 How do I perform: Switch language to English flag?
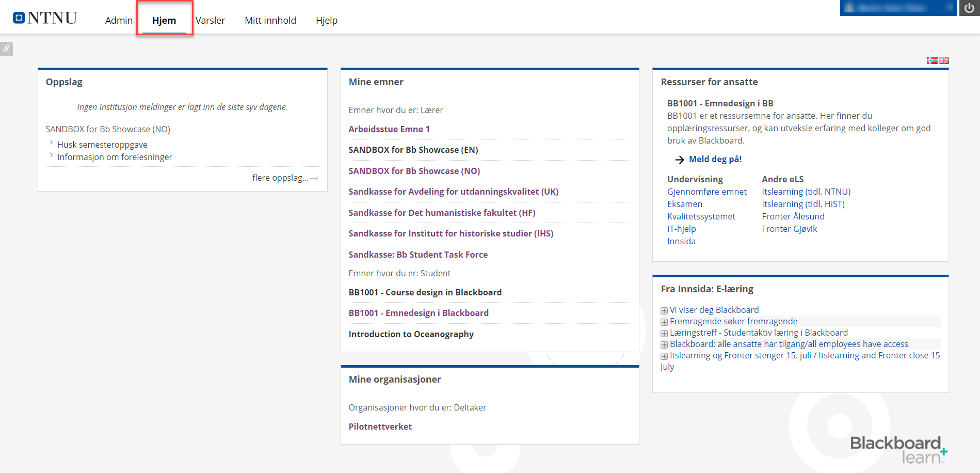click(x=944, y=60)
